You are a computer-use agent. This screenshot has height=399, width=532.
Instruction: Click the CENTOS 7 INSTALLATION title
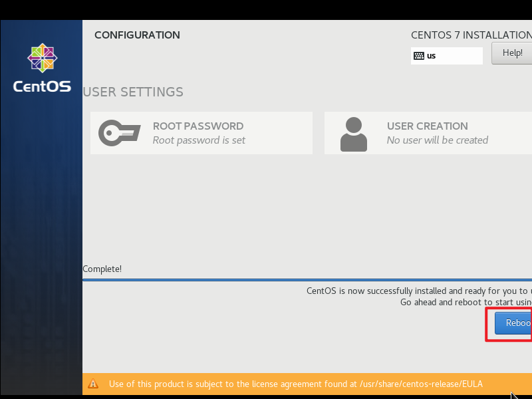pyautogui.click(x=471, y=35)
